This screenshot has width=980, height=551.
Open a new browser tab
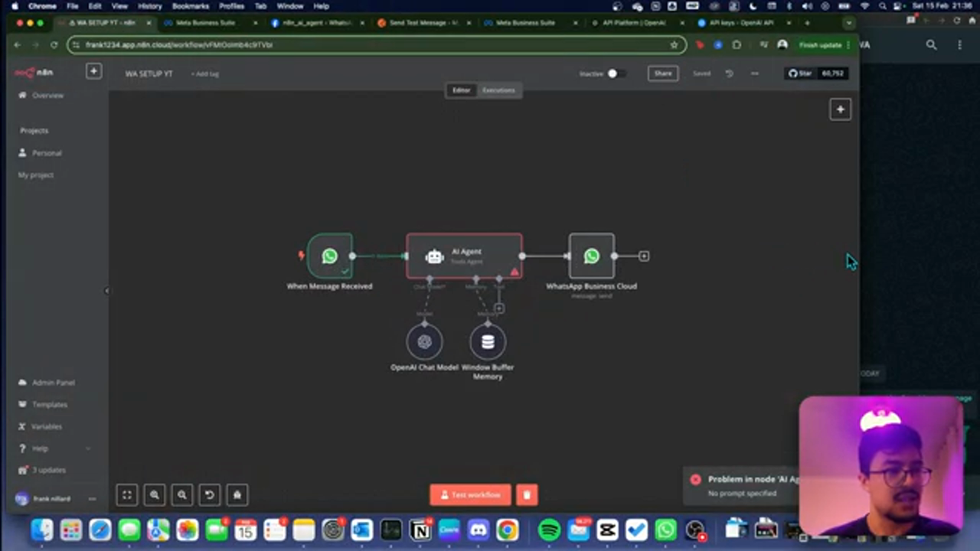click(x=806, y=23)
